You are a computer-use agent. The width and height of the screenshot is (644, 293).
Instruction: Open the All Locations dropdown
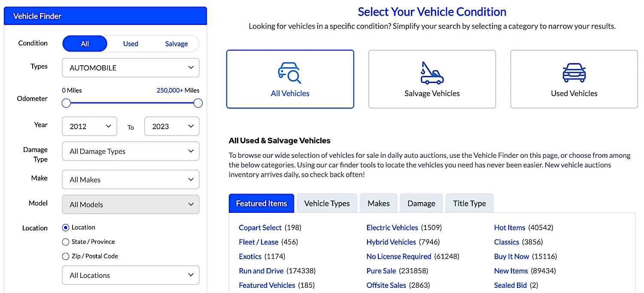tap(131, 275)
